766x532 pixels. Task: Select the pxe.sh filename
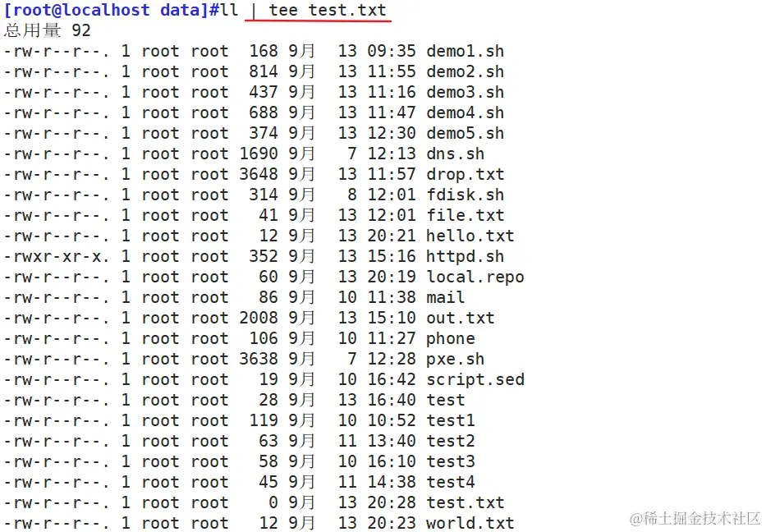coord(455,360)
